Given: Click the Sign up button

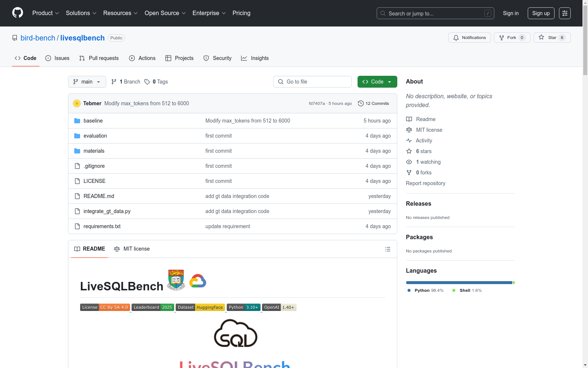Looking at the screenshot, I should point(541,13).
